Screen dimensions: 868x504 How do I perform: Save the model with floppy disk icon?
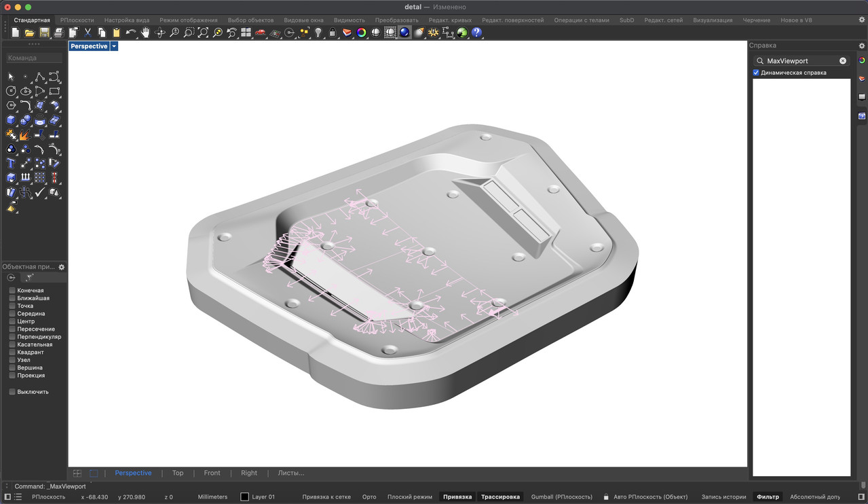coord(44,33)
